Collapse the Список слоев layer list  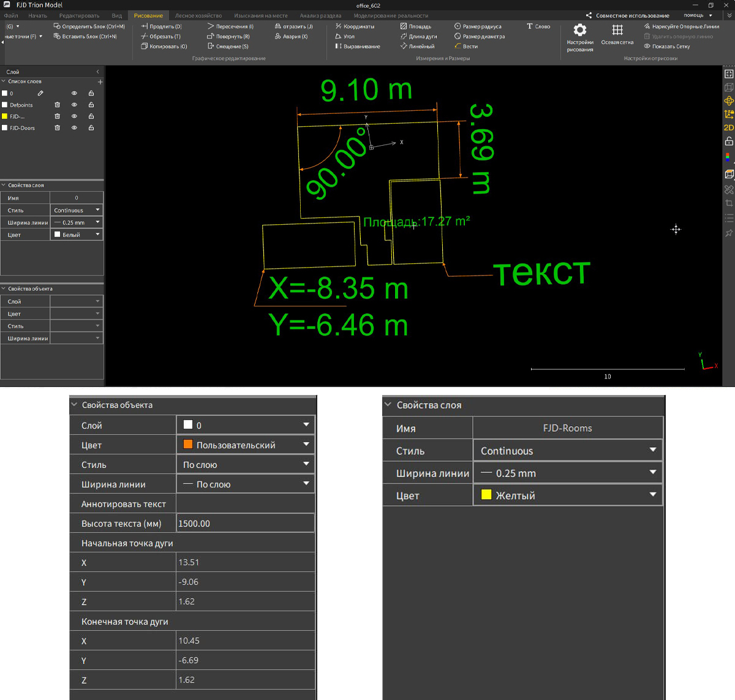(4, 81)
